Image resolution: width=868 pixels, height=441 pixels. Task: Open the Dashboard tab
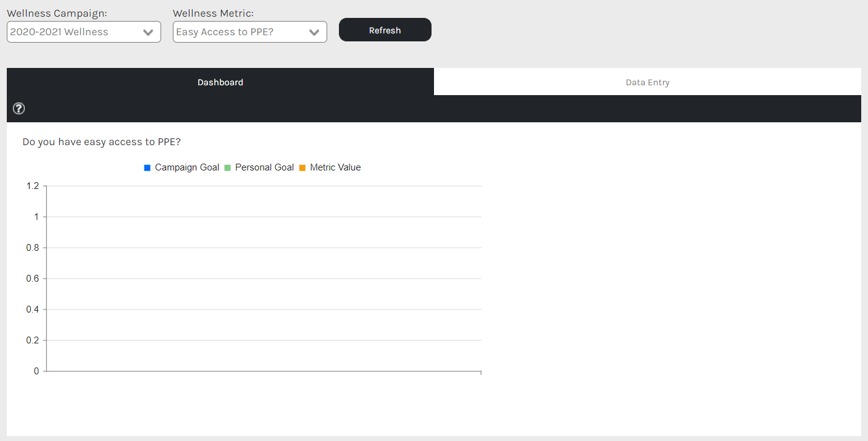pyautogui.click(x=220, y=82)
